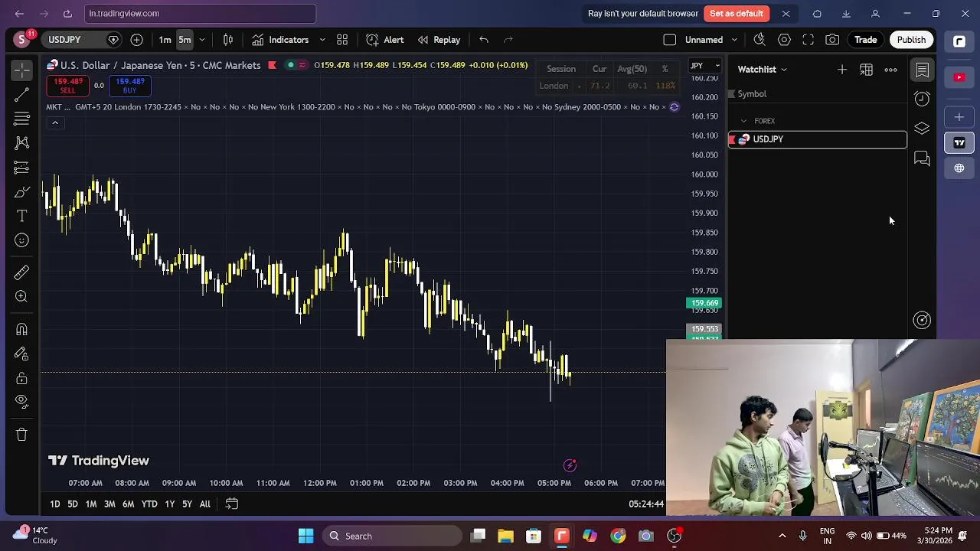The width and height of the screenshot is (980, 551).
Task: Create an Alert
Action: point(384,40)
